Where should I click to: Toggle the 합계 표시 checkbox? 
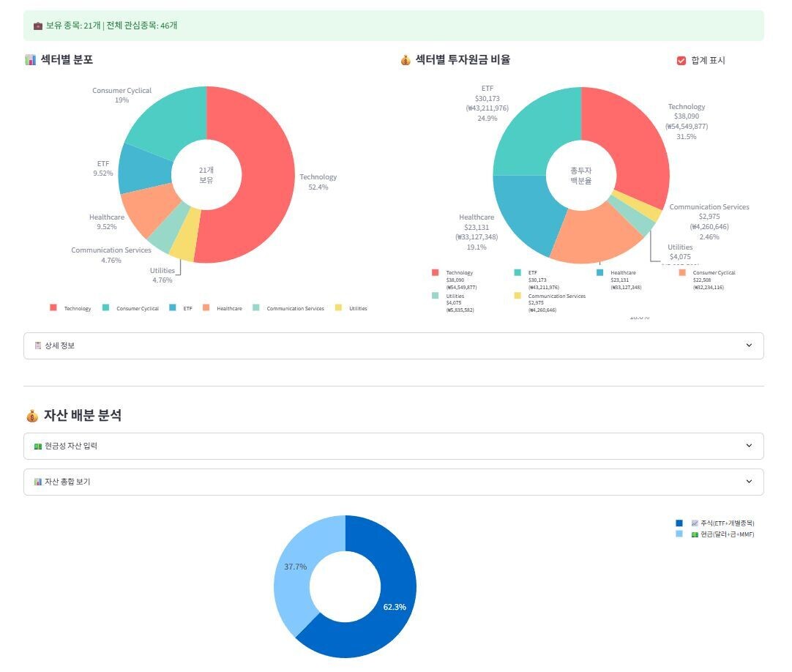[681, 61]
